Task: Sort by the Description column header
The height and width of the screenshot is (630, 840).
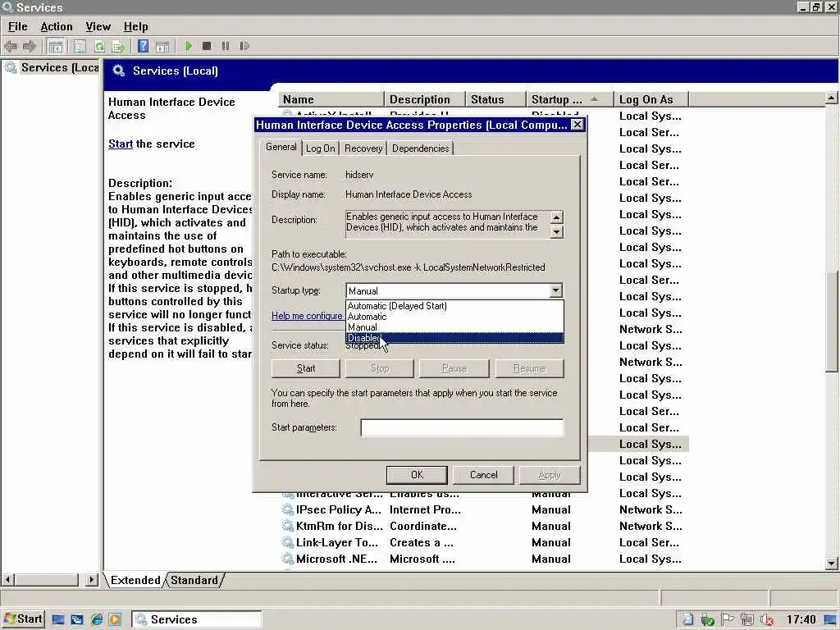Action: [x=424, y=99]
